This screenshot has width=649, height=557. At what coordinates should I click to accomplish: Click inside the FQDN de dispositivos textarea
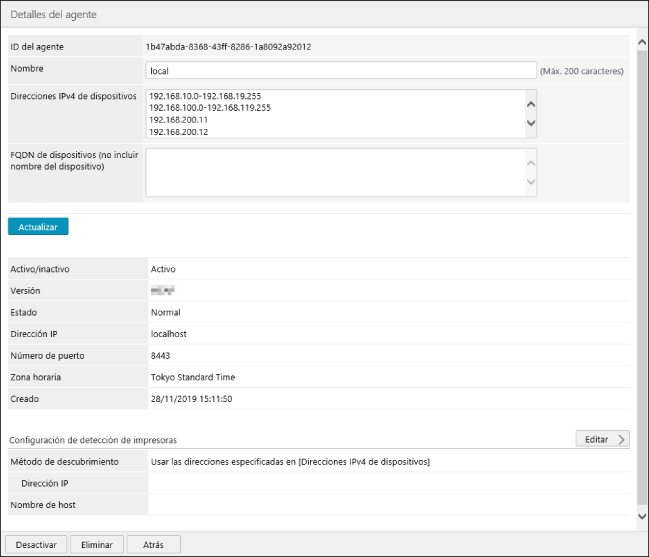click(x=334, y=173)
